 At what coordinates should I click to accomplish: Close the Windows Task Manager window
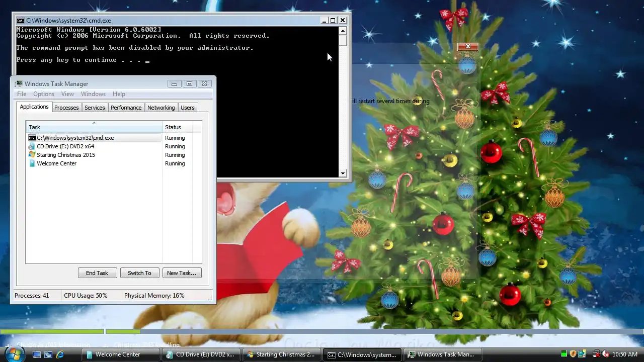pos(204,84)
